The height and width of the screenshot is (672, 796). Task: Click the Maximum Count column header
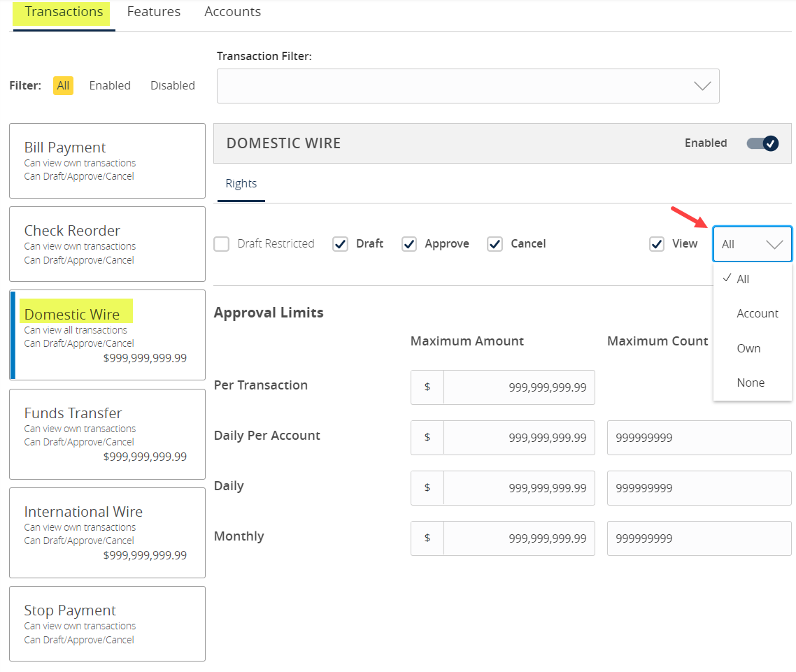coord(658,341)
